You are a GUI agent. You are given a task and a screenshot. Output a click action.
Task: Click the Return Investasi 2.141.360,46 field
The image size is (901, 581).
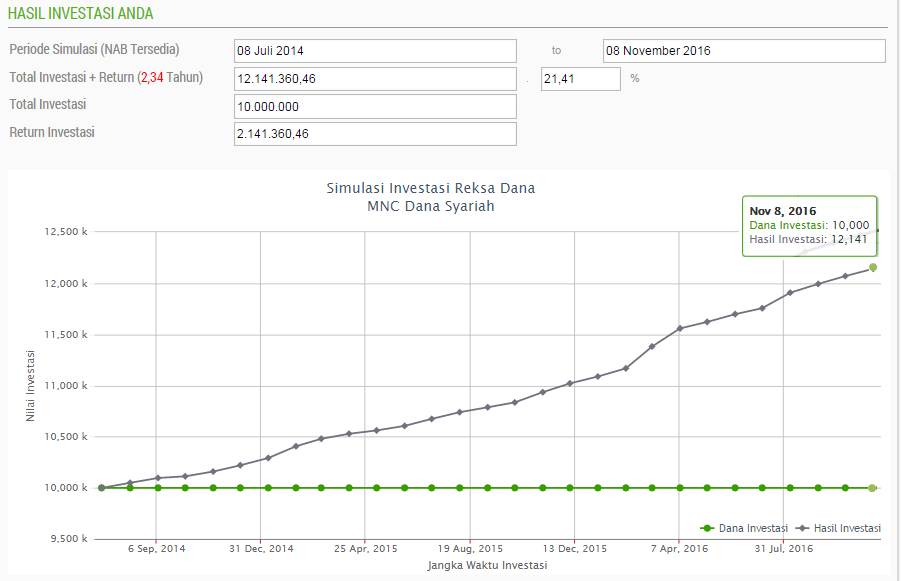(x=375, y=134)
